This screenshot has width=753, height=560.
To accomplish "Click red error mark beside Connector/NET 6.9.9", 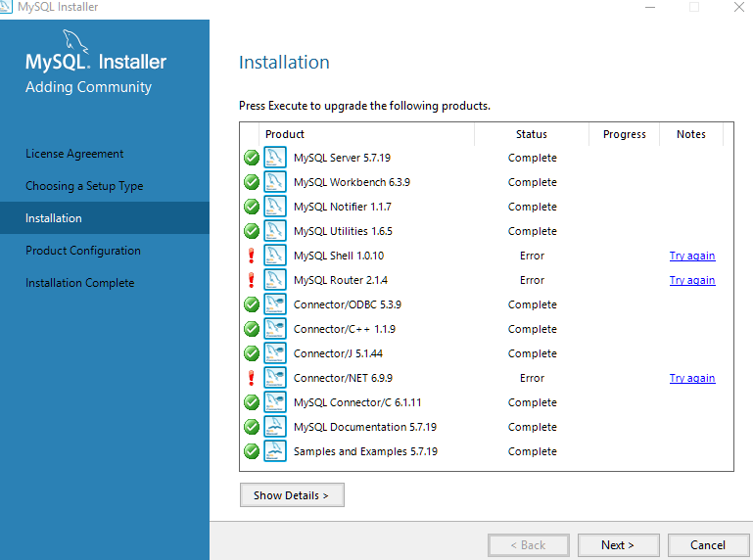I will tap(251, 378).
